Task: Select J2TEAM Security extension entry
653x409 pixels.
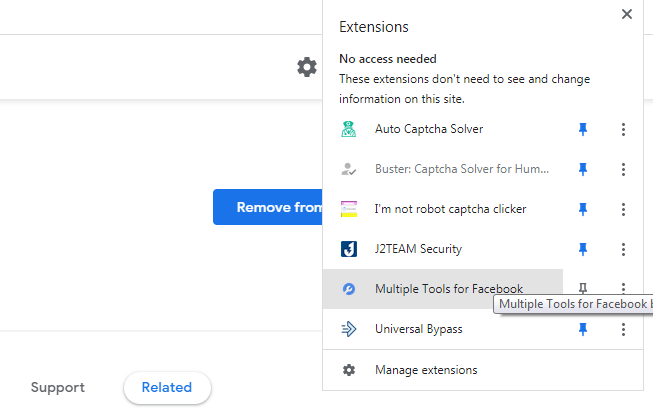Action: tap(443, 249)
